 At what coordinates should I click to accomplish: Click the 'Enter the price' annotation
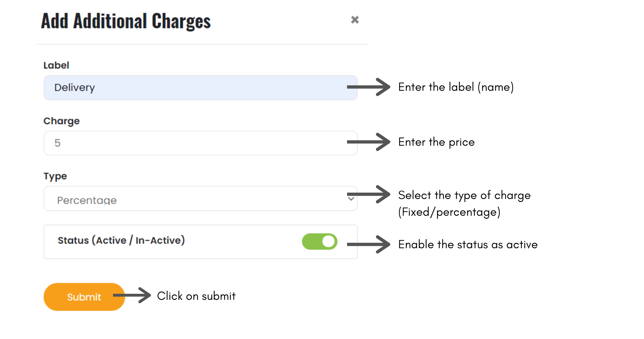[x=436, y=142]
